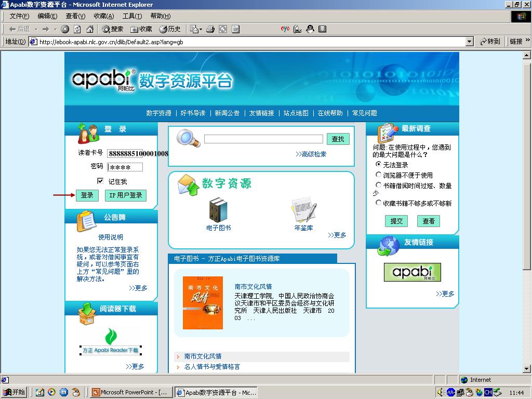Click the 查看 survey results button
Viewport: 532px width, 399px height.
point(429,221)
